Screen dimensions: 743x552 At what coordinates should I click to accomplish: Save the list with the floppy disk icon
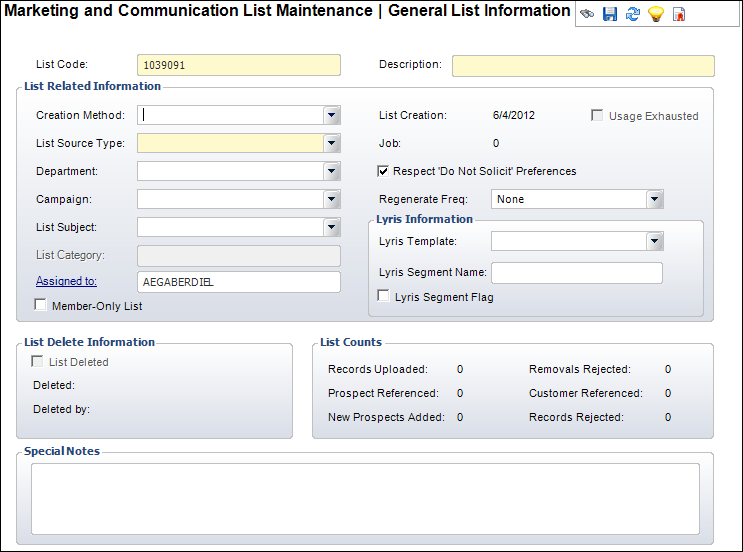click(x=610, y=15)
